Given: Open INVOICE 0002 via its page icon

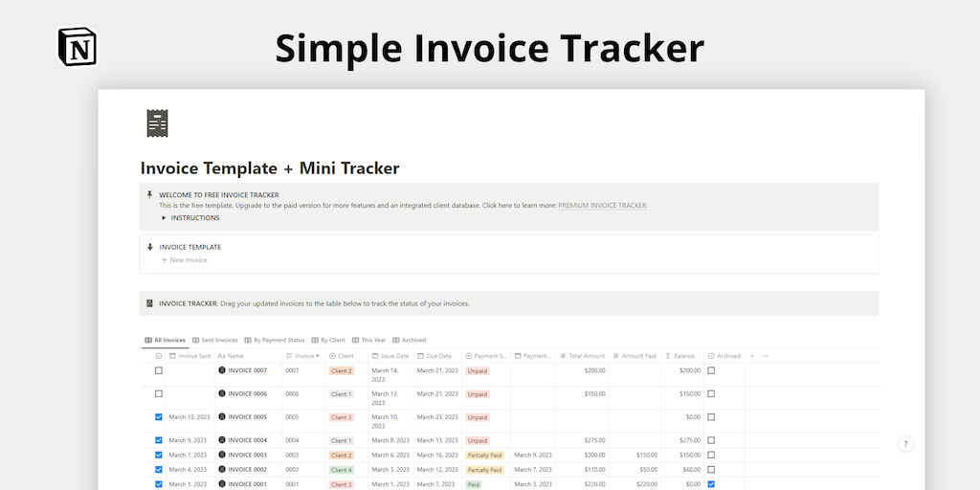Looking at the screenshot, I should coord(222,469).
